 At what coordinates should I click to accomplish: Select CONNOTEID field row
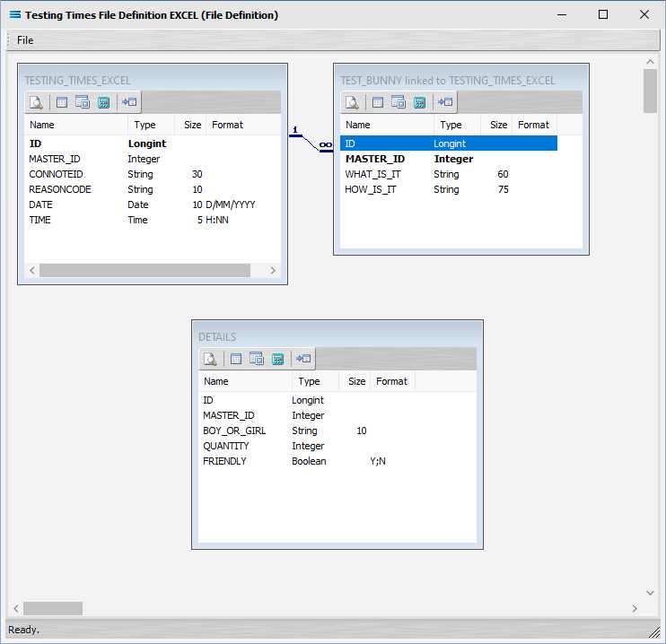(153, 174)
